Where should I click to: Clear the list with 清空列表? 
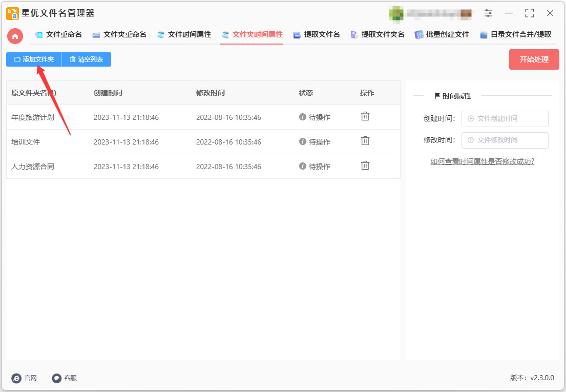(87, 59)
